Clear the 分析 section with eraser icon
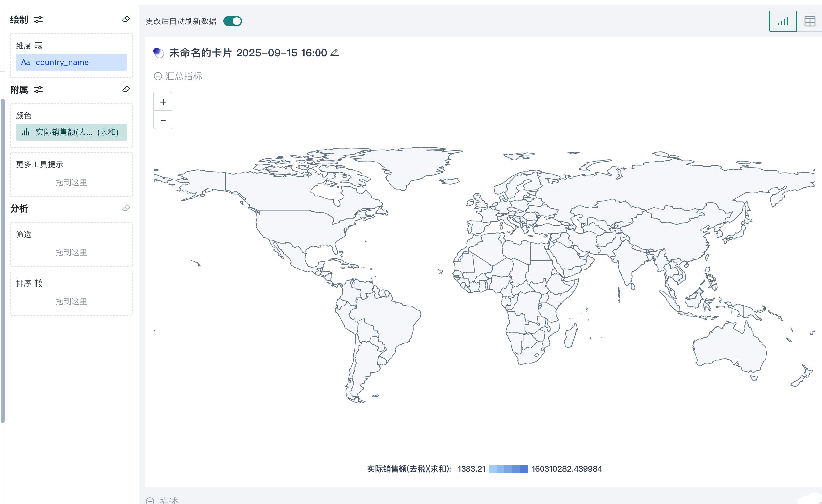 pyautogui.click(x=126, y=208)
